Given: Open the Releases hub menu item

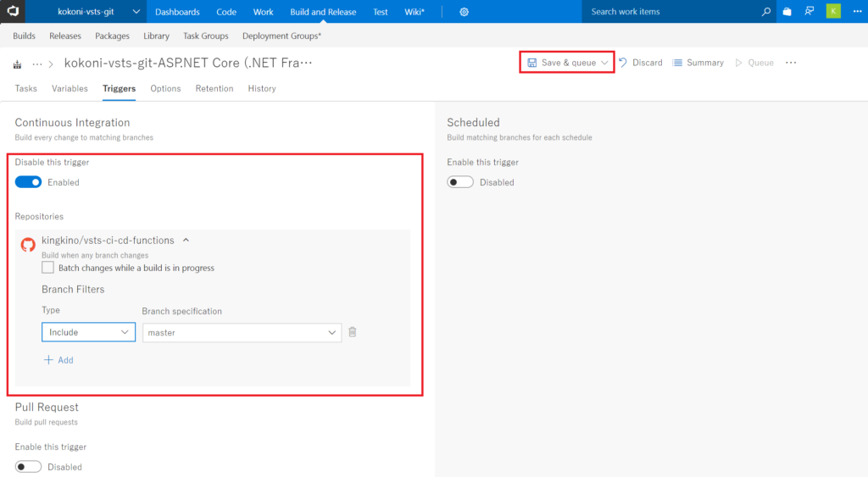Looking at the screenshot, I should coord(65,36).
